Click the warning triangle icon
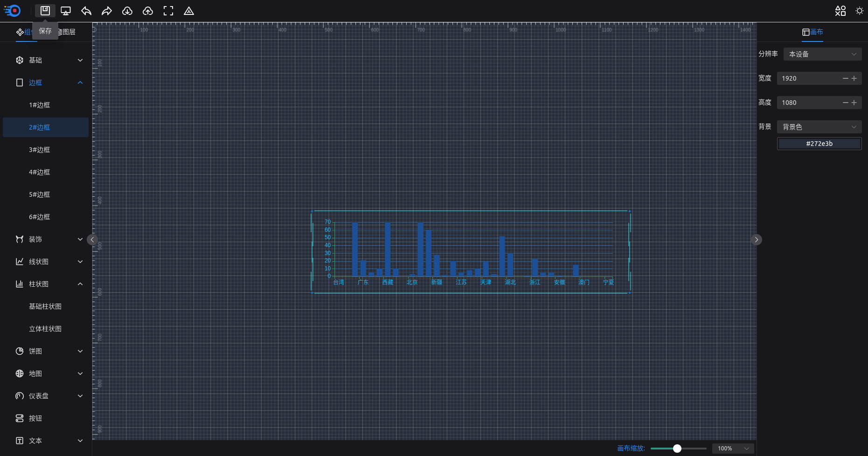Viewport: 868px width, 456px height. point(189,11)
